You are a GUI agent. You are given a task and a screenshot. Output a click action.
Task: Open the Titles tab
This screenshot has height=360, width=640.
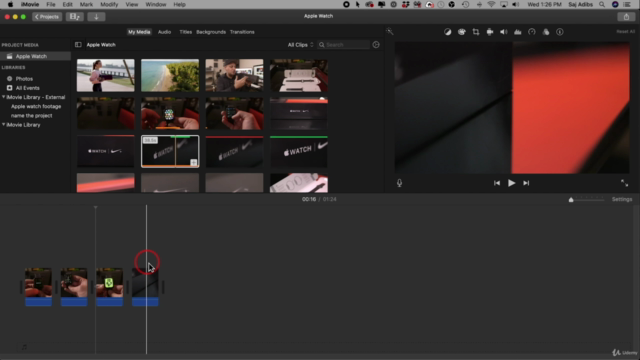(186, 32)
